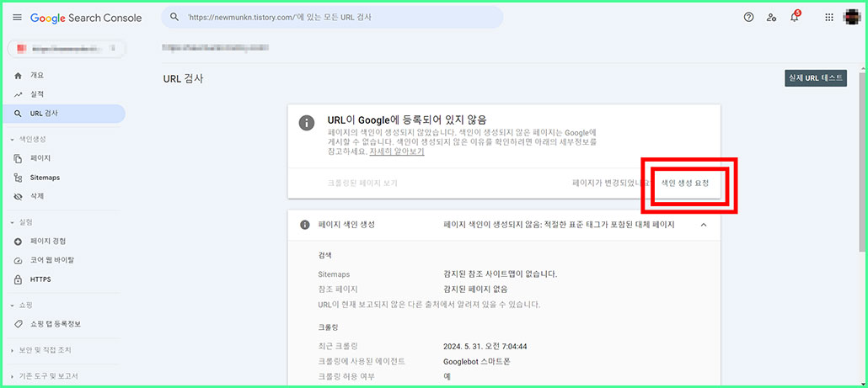Collapse the 색인생성 sidebar section
Screen dimensions: 868x388
coord(29,139)
